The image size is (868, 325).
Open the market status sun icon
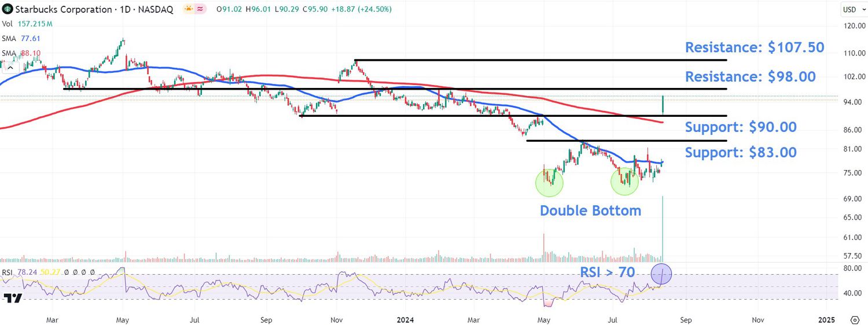click(188, 9)
